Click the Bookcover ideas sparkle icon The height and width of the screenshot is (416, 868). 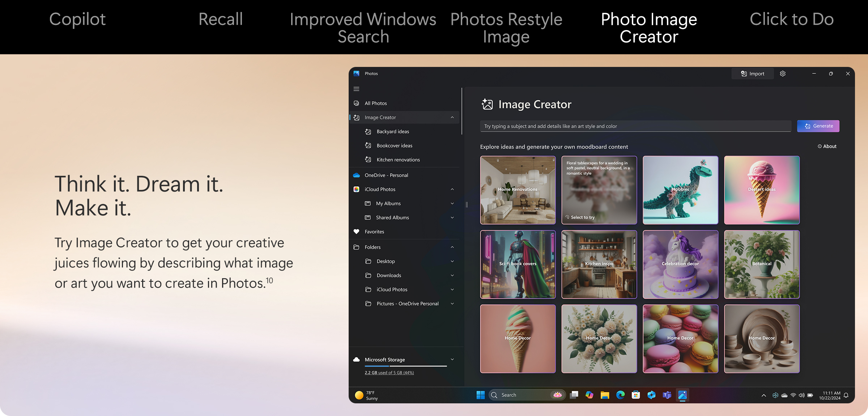pos(368,146)
